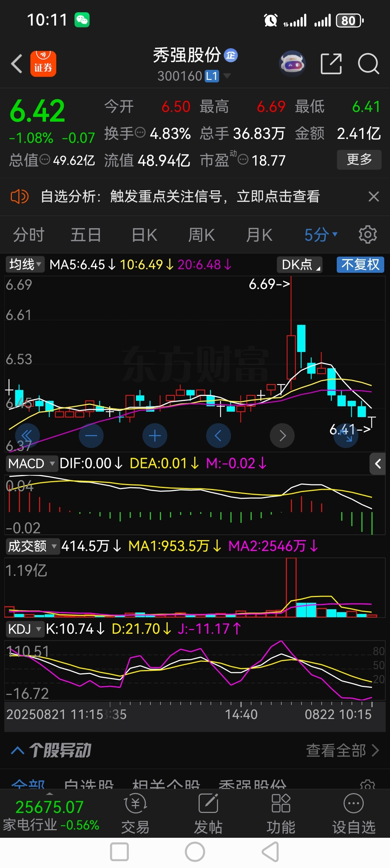
Task: Open the 发帖 post icon
Action: 208,814
